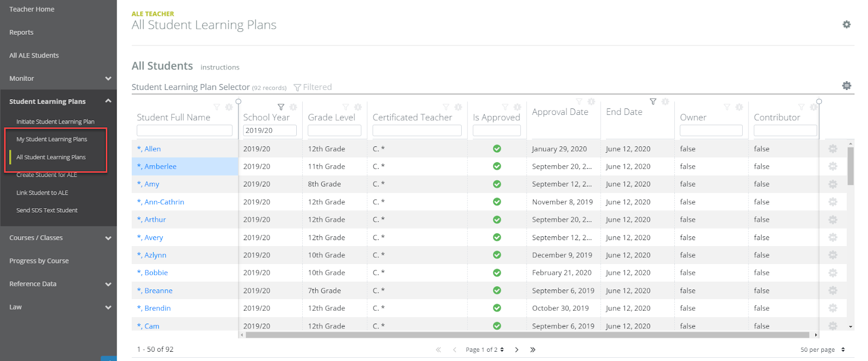
Task: Select My Student Learning Plans
Action: [x=52, y=139]
